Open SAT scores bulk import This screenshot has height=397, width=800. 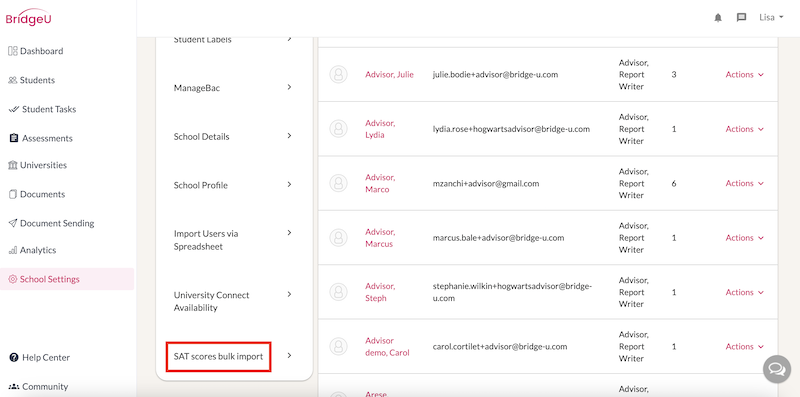pyautogui.click(x=218, y=357)
